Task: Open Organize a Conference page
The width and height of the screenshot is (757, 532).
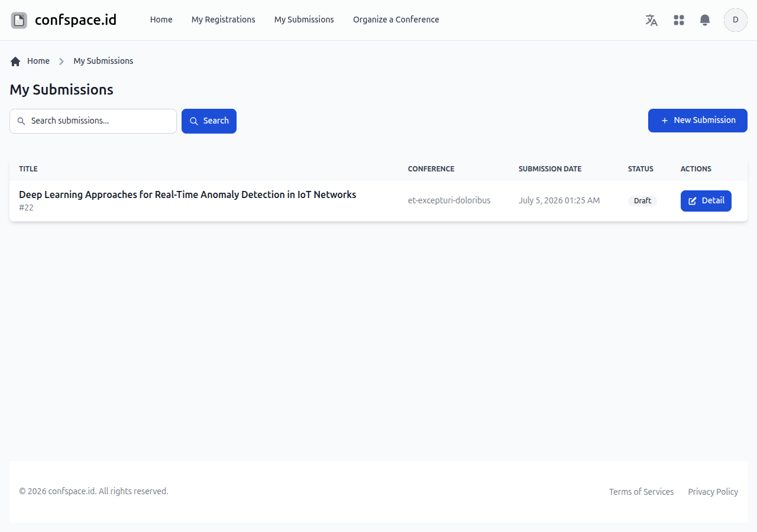Action: 396,20
